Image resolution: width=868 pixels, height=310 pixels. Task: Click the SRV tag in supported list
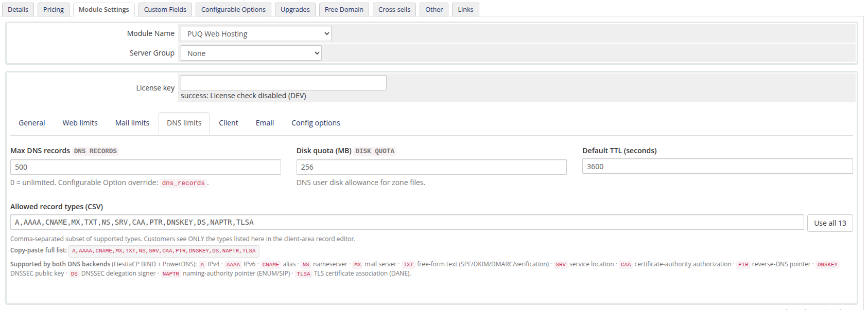pyautogui.click(x=561, y=265)
